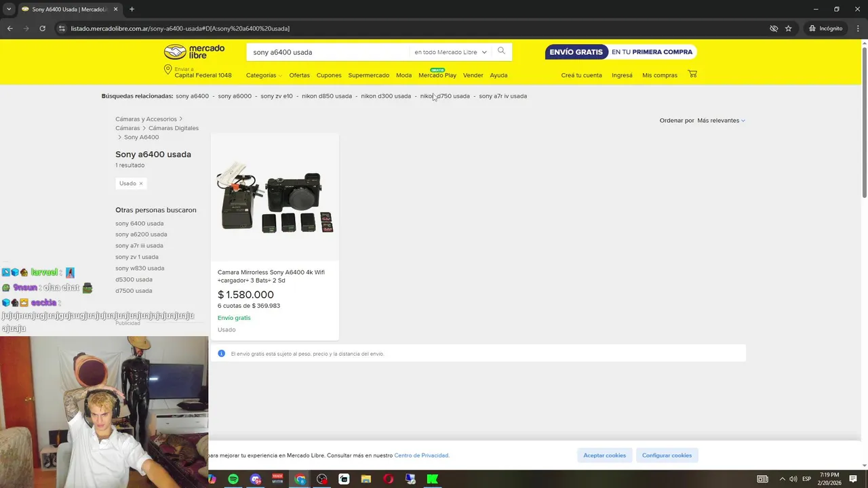This screenshot has width=868, height=488.
Task: Click 'sony zv 1 usada' suggested search
Action: [137, 257]
